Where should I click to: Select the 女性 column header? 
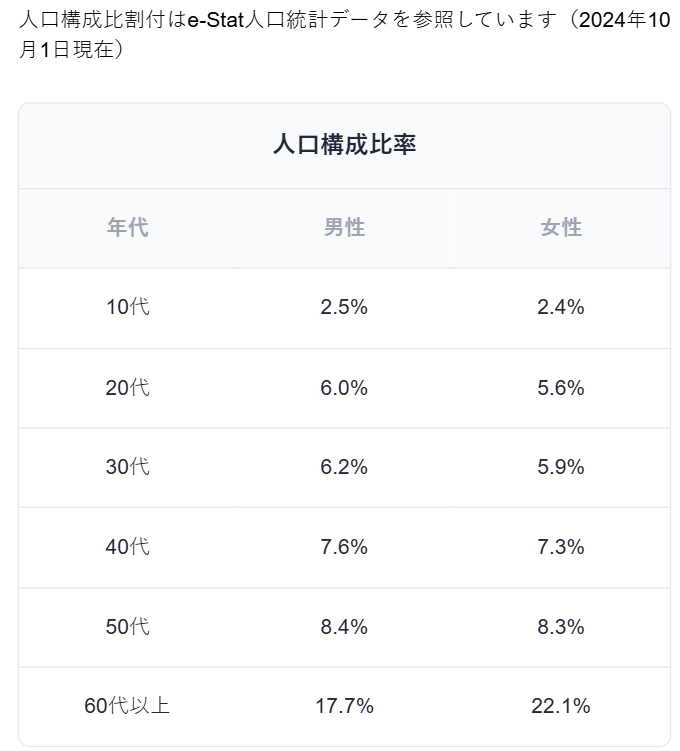[x=561, y=228]
